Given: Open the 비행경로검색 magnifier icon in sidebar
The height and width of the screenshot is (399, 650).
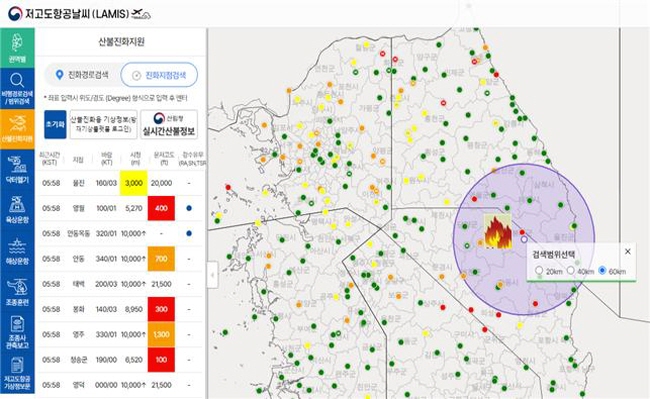Looking at the screenshot, I should (x=17, y=87).
